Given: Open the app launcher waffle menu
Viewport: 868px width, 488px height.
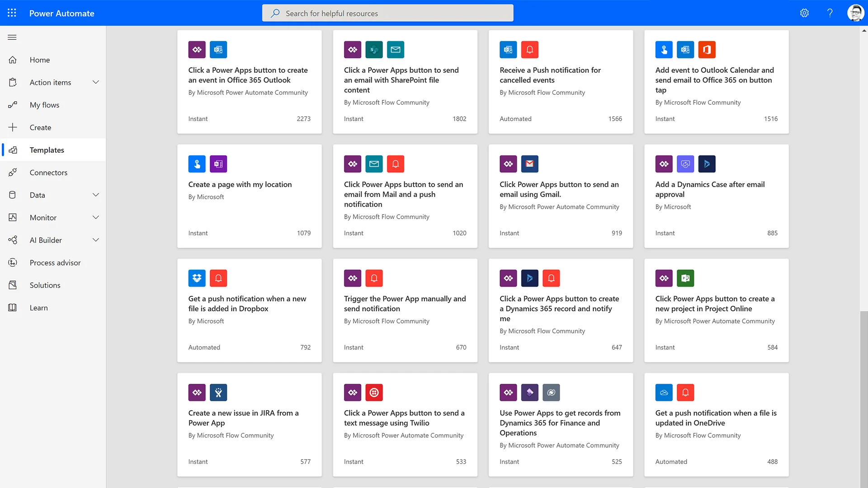Looking at the screenshot, I should (x=12, y=13).
